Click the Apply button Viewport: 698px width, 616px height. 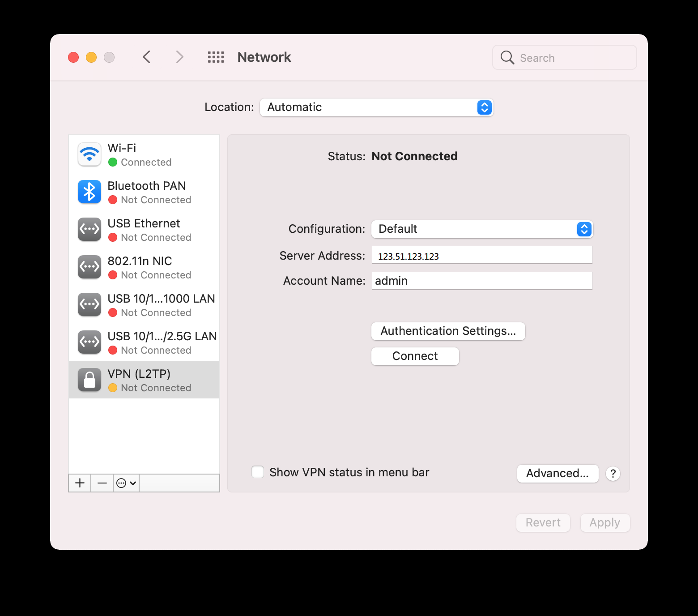(605, 522)
